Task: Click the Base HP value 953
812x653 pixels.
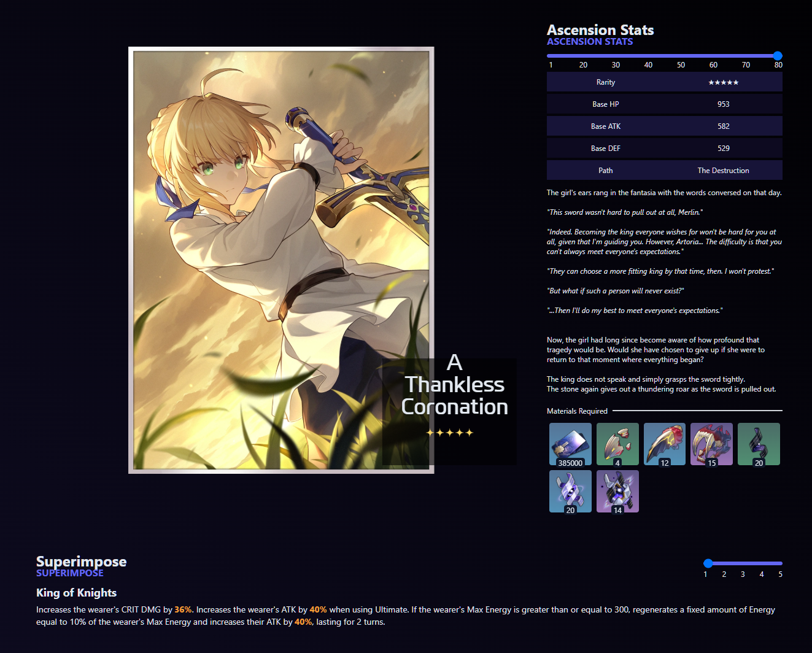Action: pos(724,104)
